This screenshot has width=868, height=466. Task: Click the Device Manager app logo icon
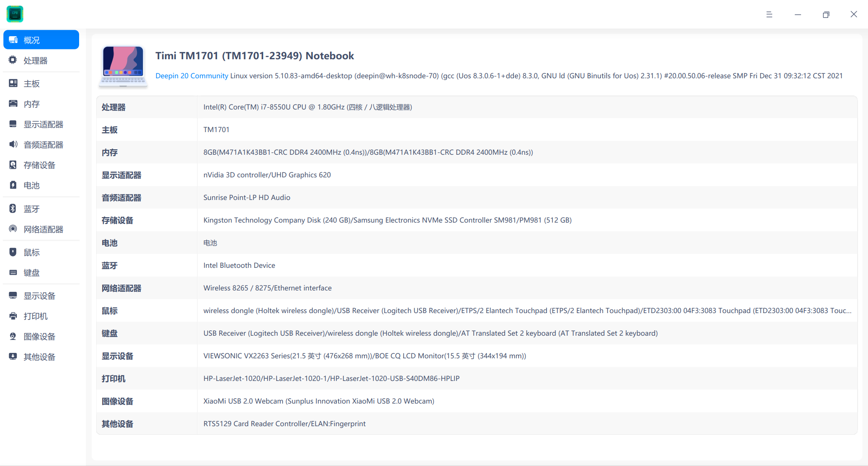click(15, 14)
